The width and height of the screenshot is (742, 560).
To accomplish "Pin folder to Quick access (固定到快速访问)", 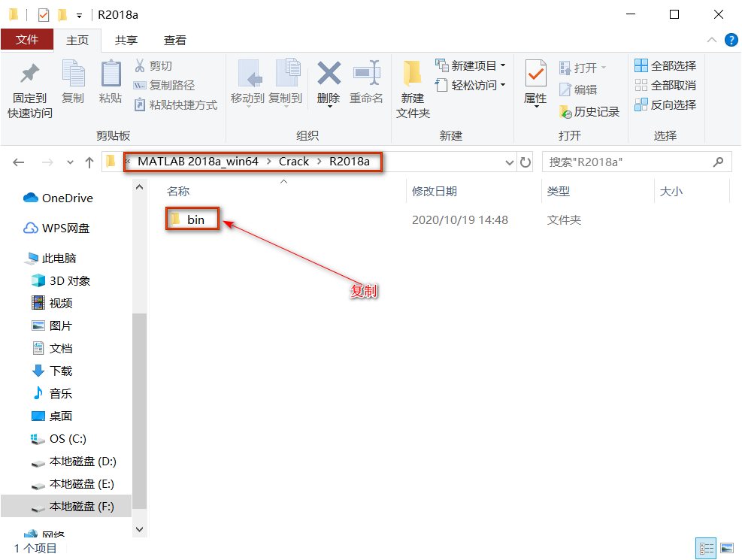I will pyautogui.click(x=30, y=90).
